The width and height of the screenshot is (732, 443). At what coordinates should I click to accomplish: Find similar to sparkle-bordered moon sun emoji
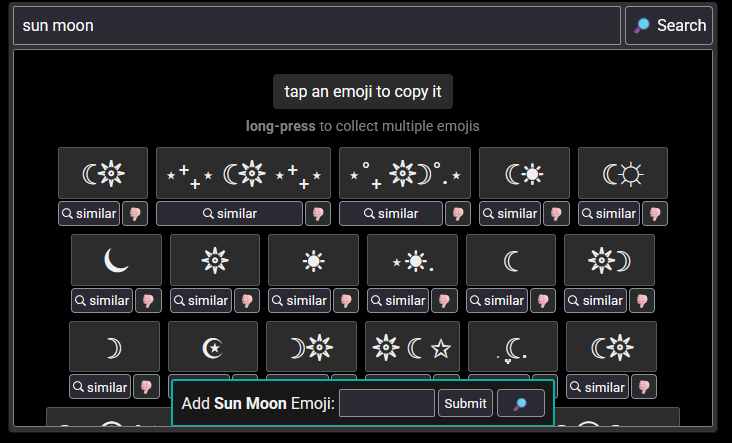click(x=229, y=214)
